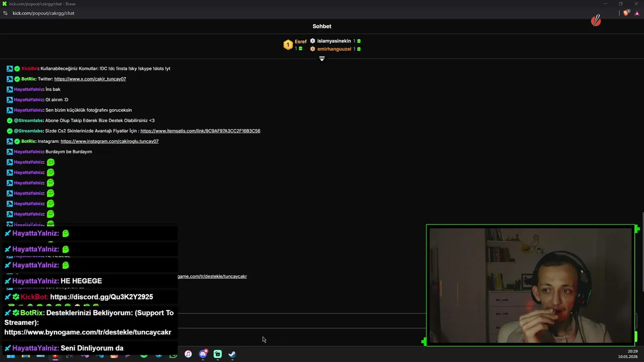Screen dimensions: 644x362
Task: Click the 'Burdayım be Burdayım' message text
Action: [68, 152]
